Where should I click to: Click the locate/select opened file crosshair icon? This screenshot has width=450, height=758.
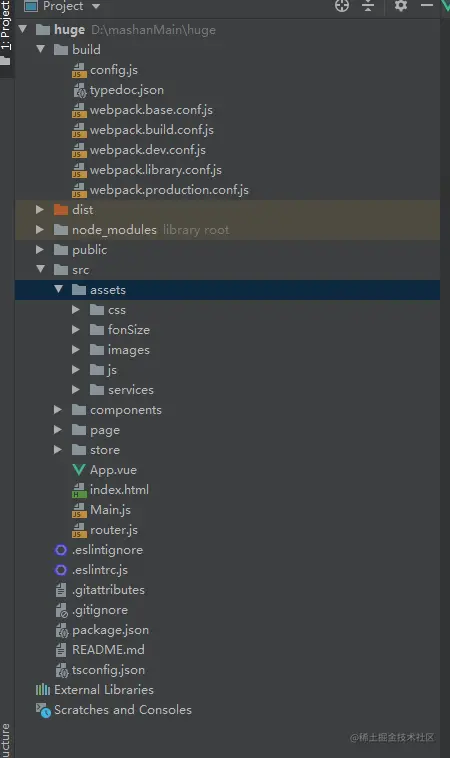[x=342, y=6]
